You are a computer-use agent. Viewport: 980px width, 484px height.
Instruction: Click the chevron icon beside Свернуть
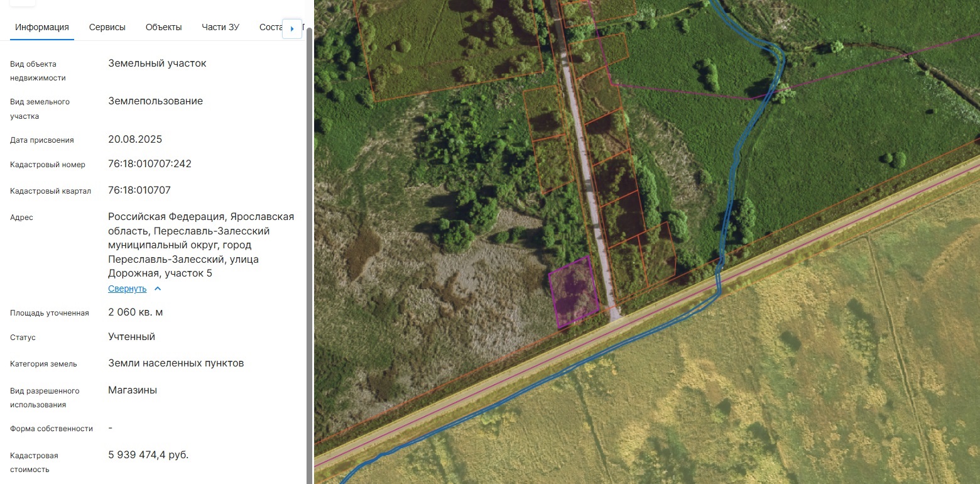(x=158, y=289)
